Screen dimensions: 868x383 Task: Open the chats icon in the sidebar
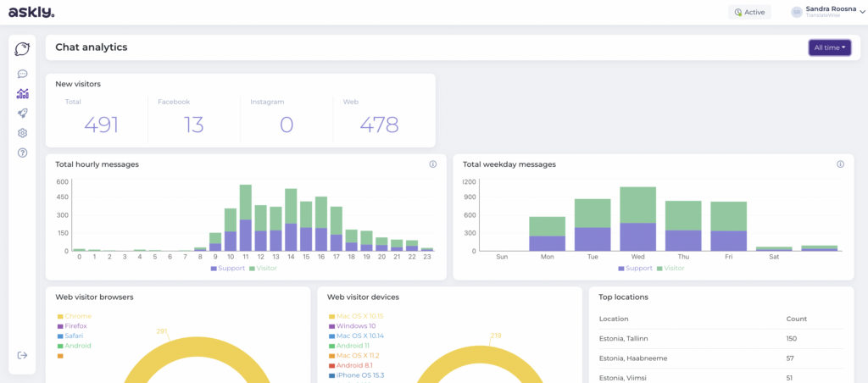coord(22,74)
